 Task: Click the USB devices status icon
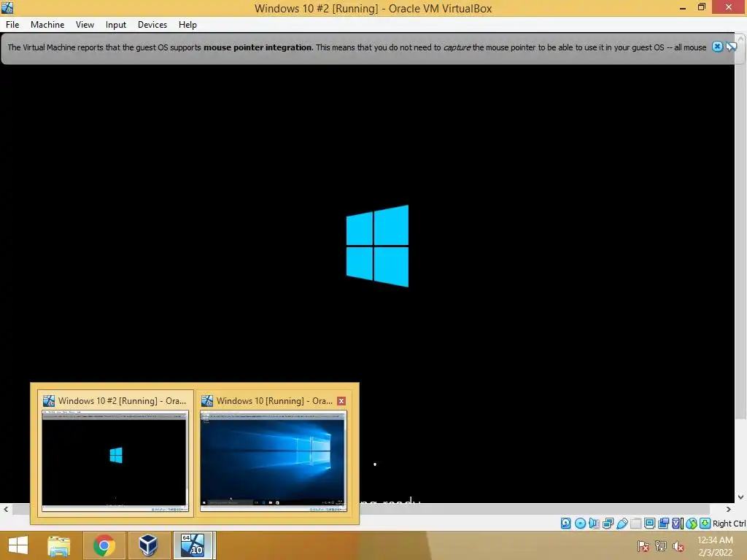coord(622,524)
